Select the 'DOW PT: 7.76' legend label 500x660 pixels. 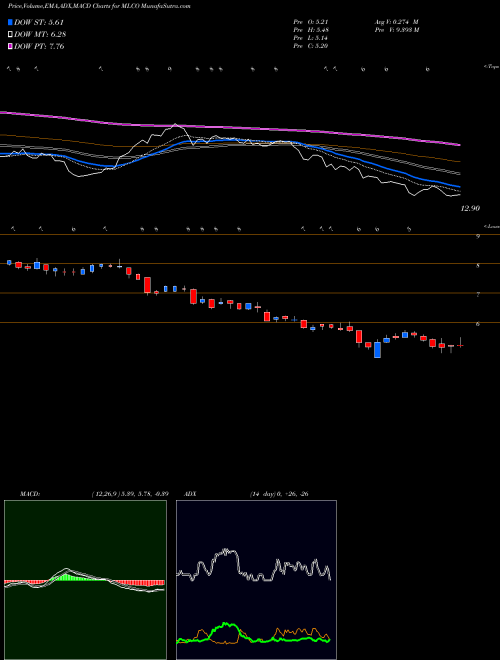tap(39, 46)
